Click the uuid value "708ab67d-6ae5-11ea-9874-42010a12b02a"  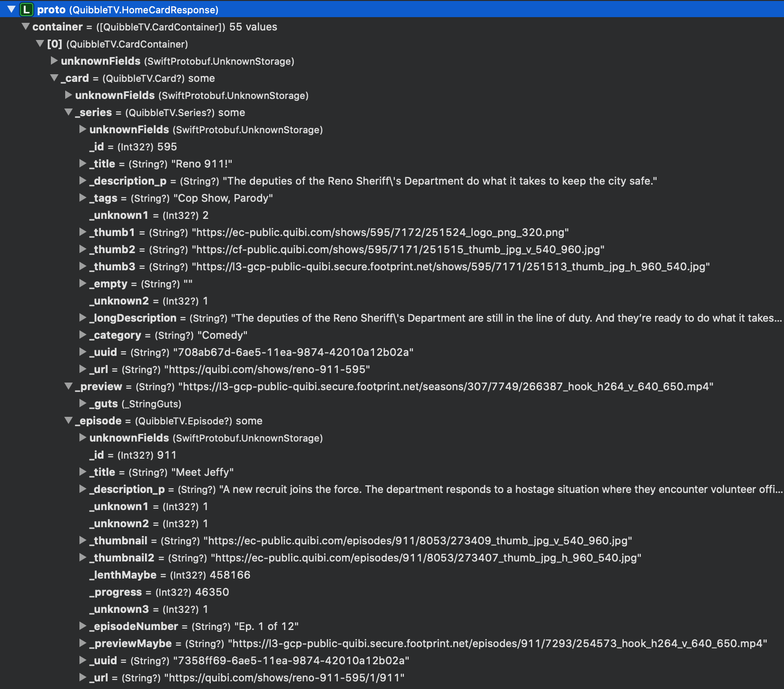293,352
